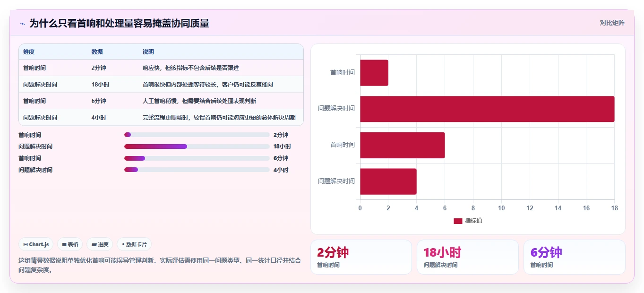Open the 18小时 问题解决时间 data card

tap(468, 257)
